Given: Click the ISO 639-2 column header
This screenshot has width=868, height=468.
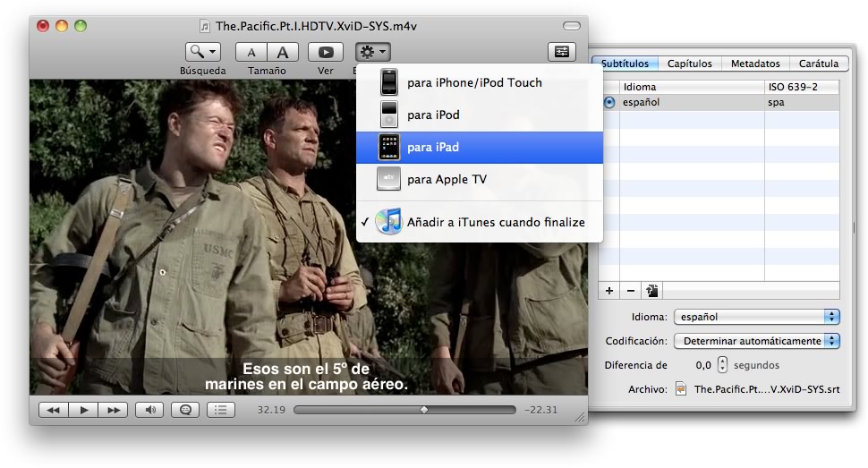Looking at the screenshot, I should [802, 87].
